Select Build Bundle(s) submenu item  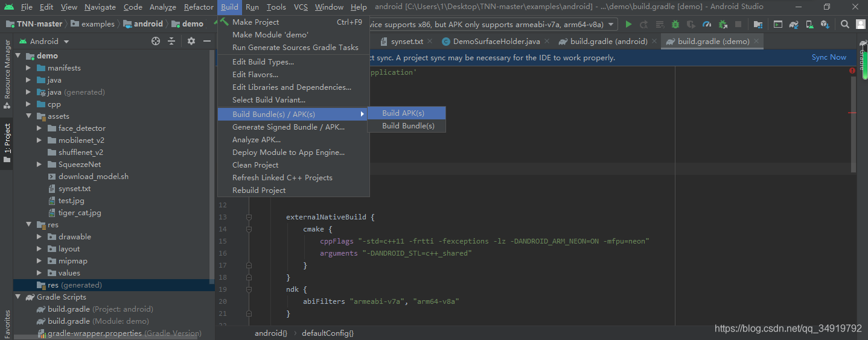[x=406, y=125]
